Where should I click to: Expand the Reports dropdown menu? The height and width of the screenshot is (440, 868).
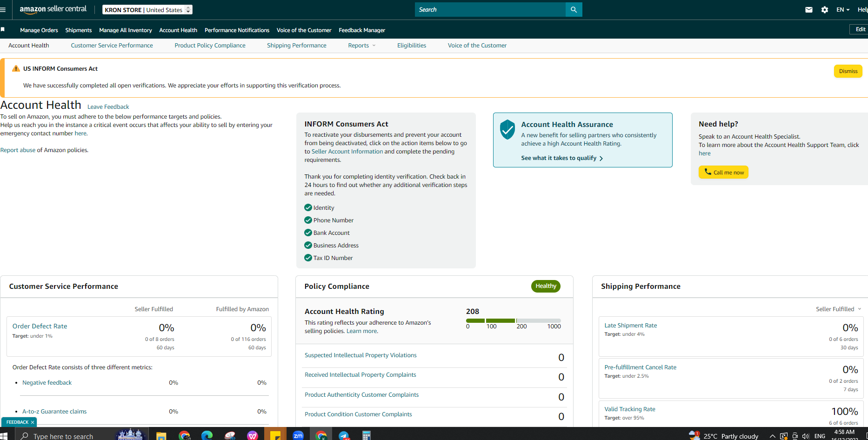tap(362, 46)
